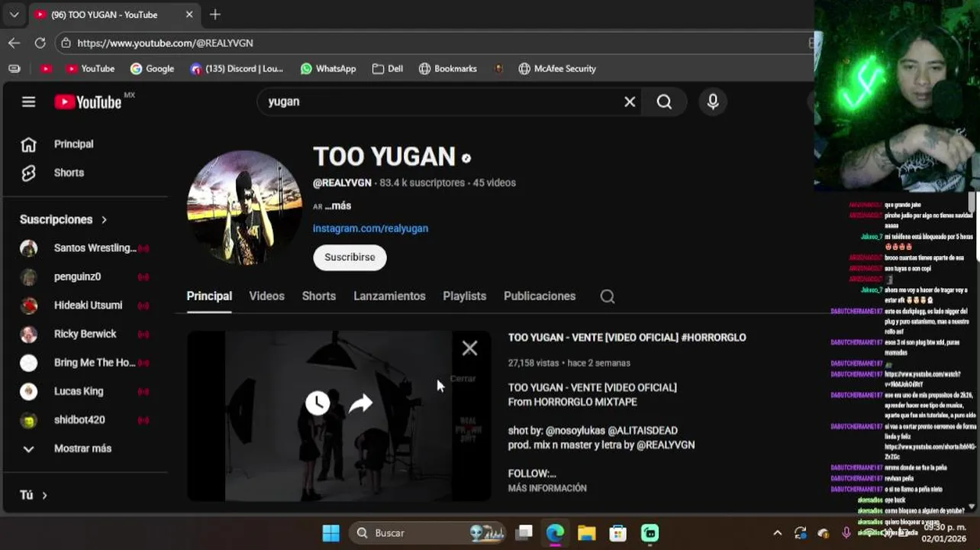
Task: Open File Explorer from taskbar
Action: tap(586, 533)
